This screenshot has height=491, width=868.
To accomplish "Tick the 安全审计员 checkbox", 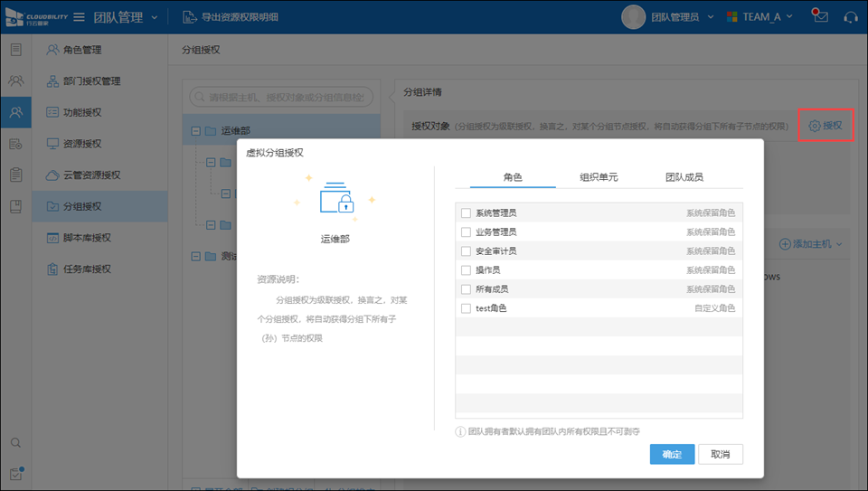I will point(466,251).
